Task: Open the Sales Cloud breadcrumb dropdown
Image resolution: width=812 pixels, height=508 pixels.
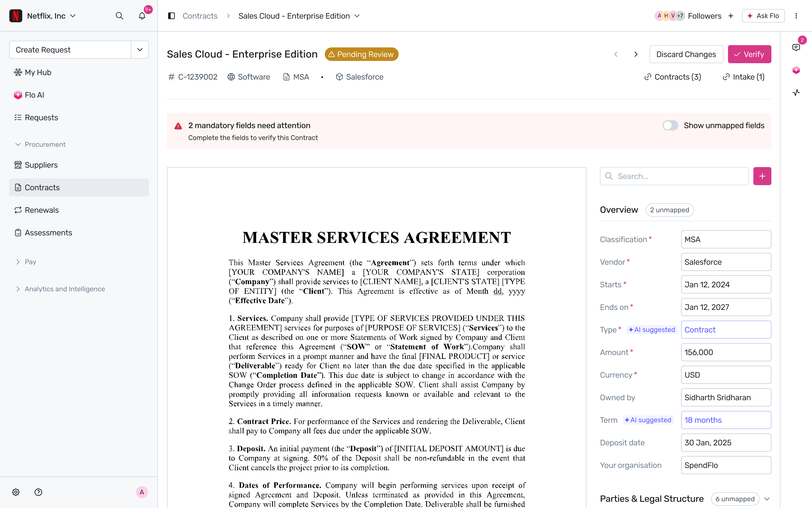Action: point(357,16)
